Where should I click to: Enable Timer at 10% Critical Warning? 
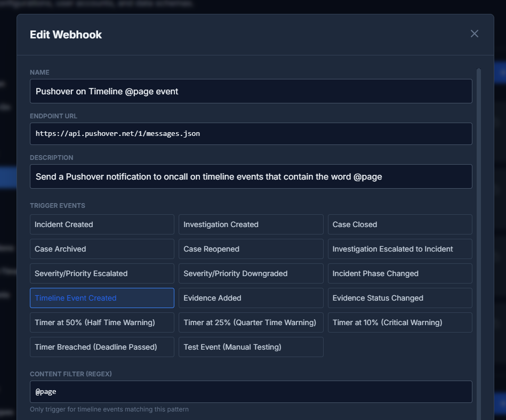pyautogui.click(x=399, y=322)
